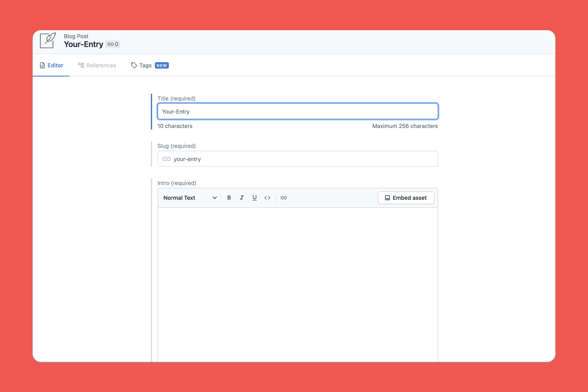588x392 pixels.
Task: Toggle bold formatting in Intro toolbar
Action: click(x=229, y=198)
